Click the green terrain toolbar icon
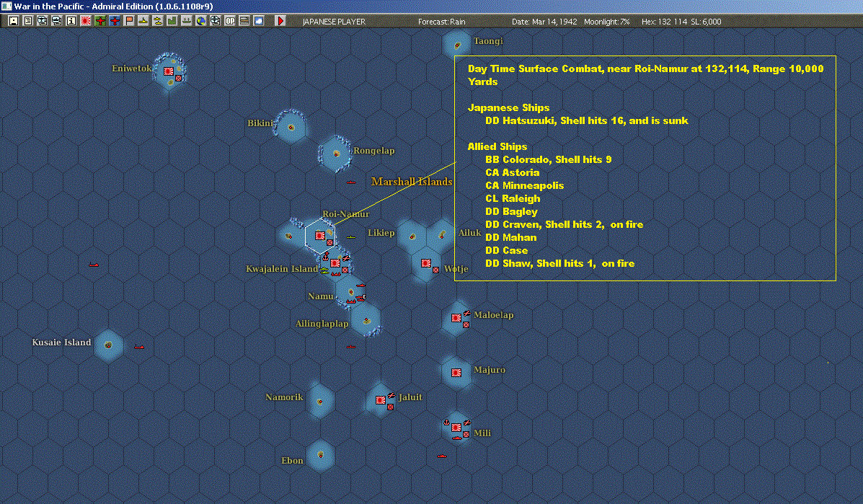 172,21
